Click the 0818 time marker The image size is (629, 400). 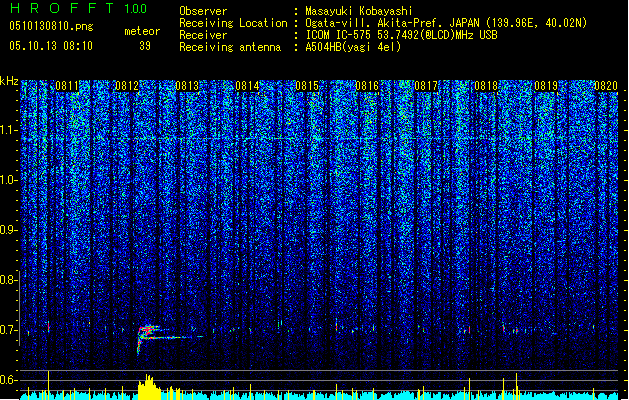pyautogui.click(x=486, y=86)
